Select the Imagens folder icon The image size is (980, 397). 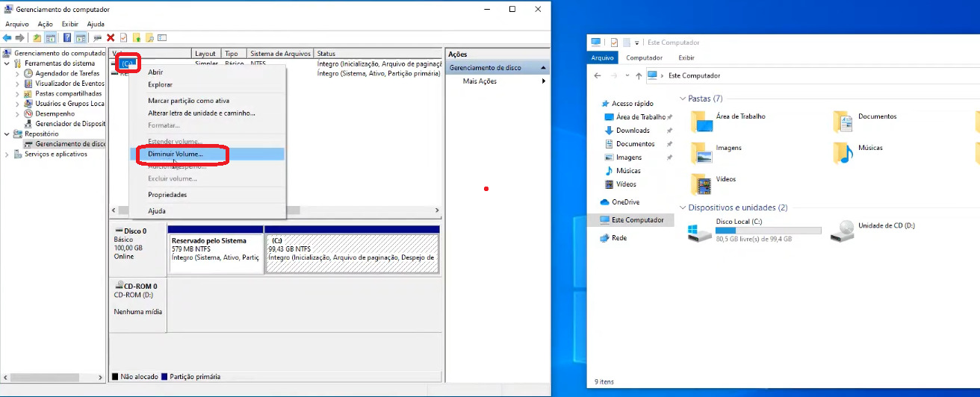click(x=701, y=152)
